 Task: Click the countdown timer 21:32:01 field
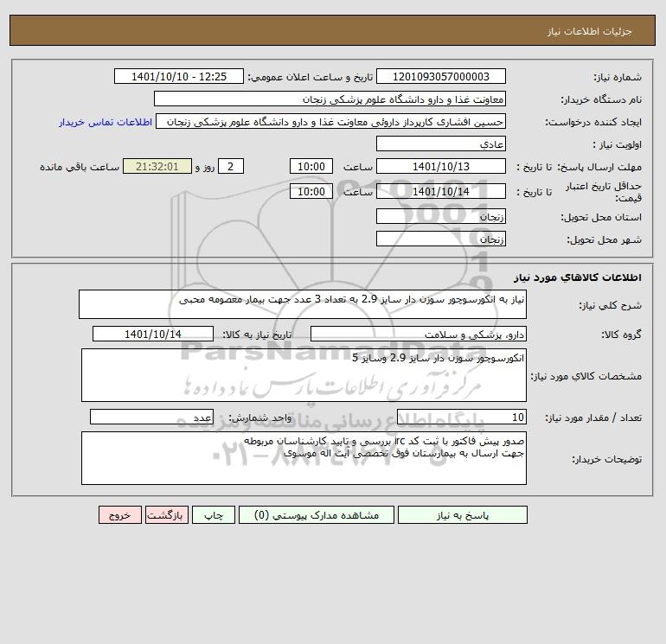click(x=157, y=167)
